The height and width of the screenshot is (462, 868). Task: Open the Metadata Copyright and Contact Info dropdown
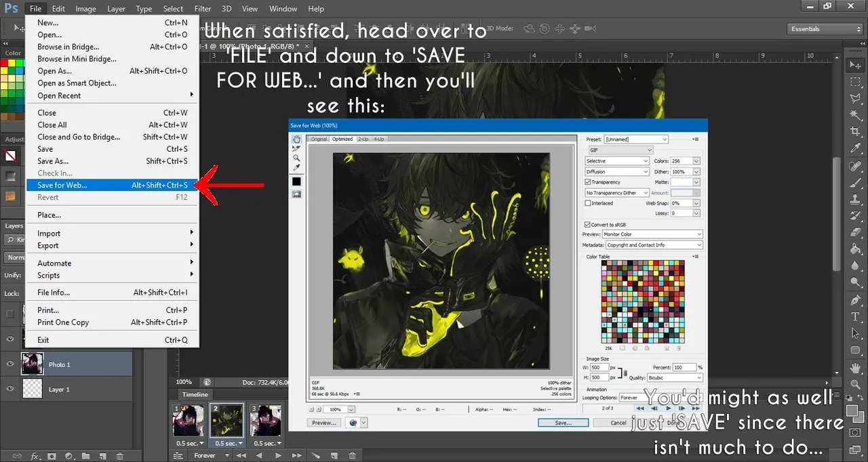(x=654, y=245)
